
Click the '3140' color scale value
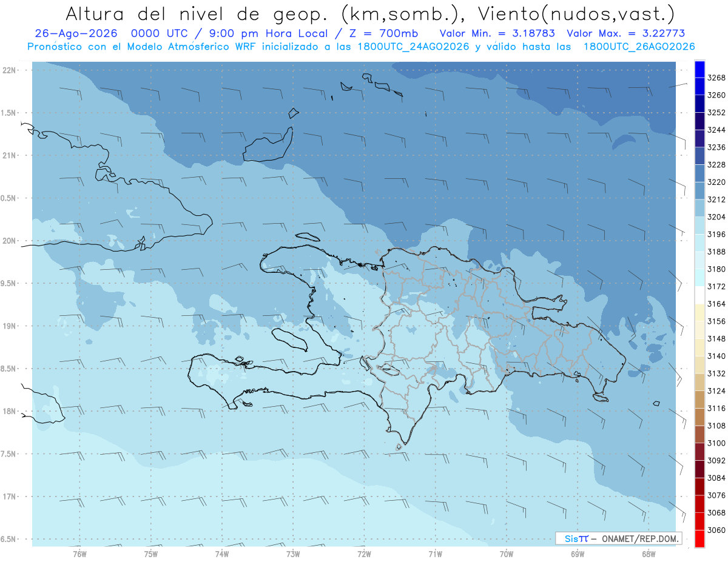coord(716,356)
